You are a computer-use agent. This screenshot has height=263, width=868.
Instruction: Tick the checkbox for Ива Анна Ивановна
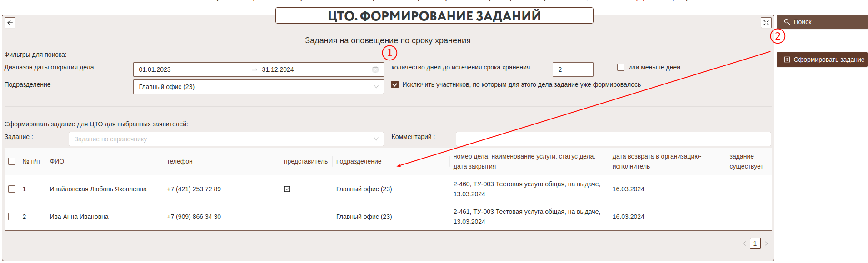tap(12, 217)
